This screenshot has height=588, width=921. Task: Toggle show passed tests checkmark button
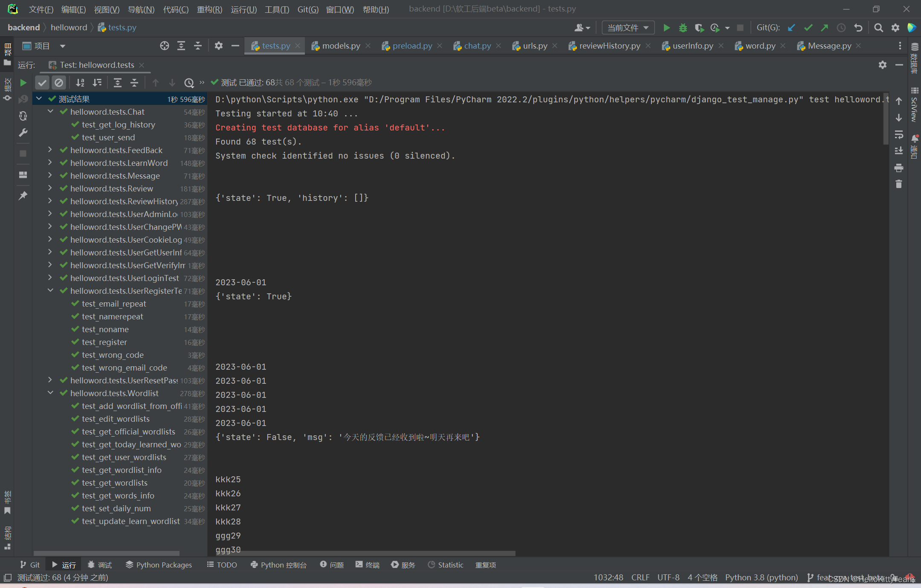coord(42,82)
